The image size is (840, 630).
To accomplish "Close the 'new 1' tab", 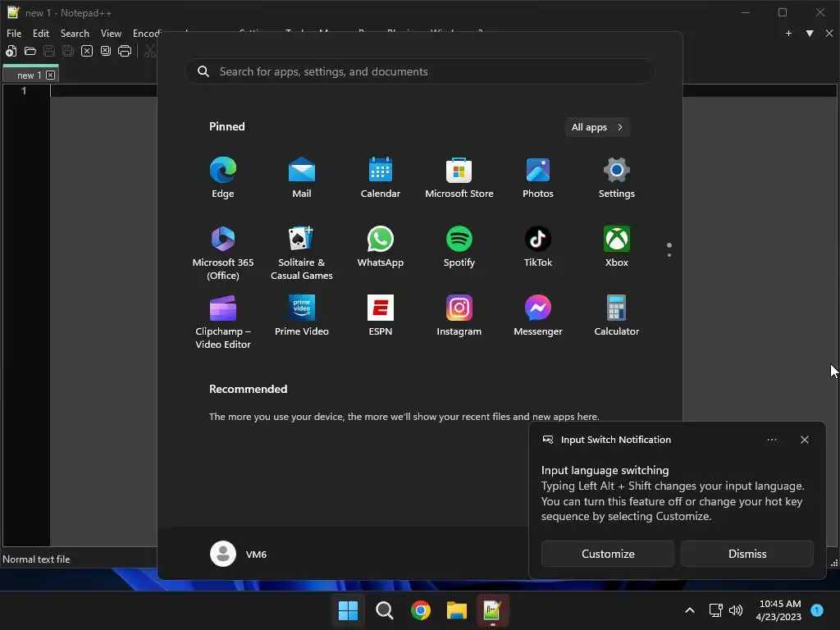I will tap(50, 75).
